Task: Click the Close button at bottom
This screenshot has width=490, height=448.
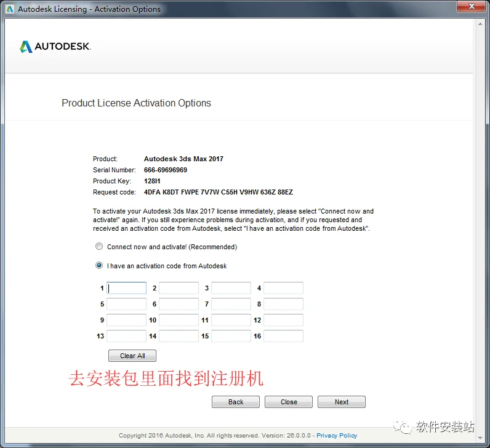Action: 289,402
